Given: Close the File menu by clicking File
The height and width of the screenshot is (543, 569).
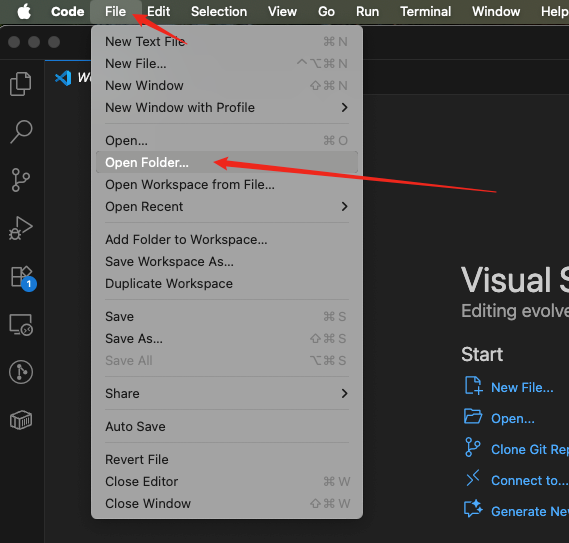Looking at the screenshot, I should 115,12.
